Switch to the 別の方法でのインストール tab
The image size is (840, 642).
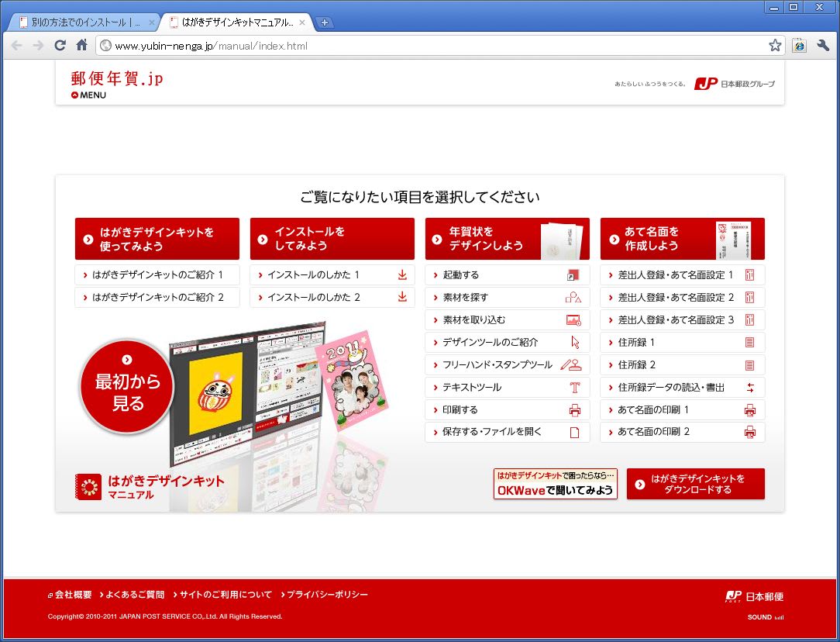[85, 22]
